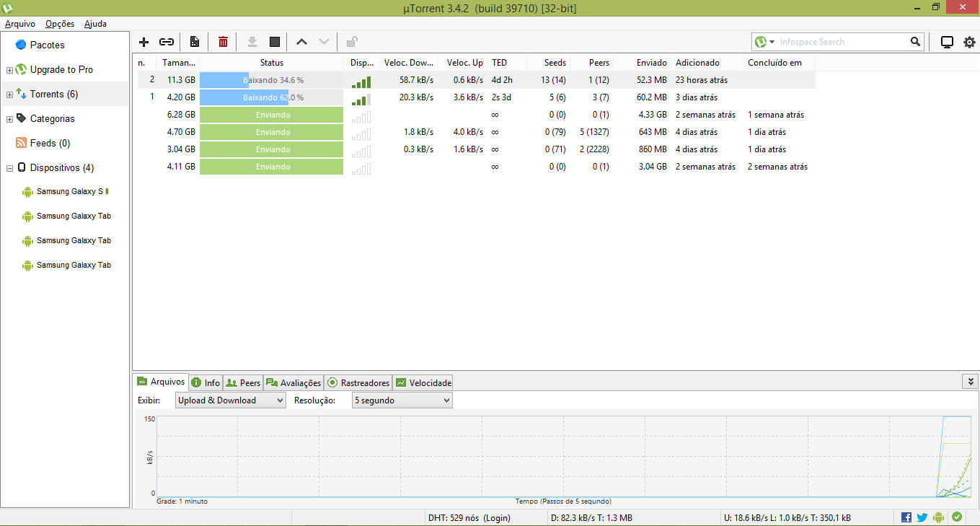Switch to the Avaliações tab
Screen dimensions: 980x526
(x=293, y=382)
